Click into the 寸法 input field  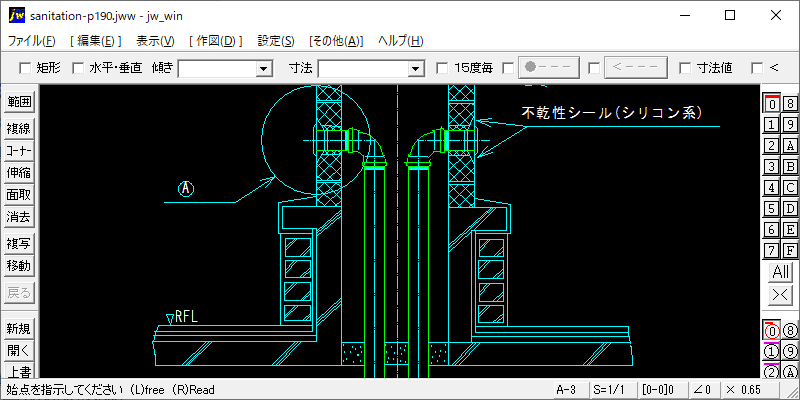tap(364, 68)
